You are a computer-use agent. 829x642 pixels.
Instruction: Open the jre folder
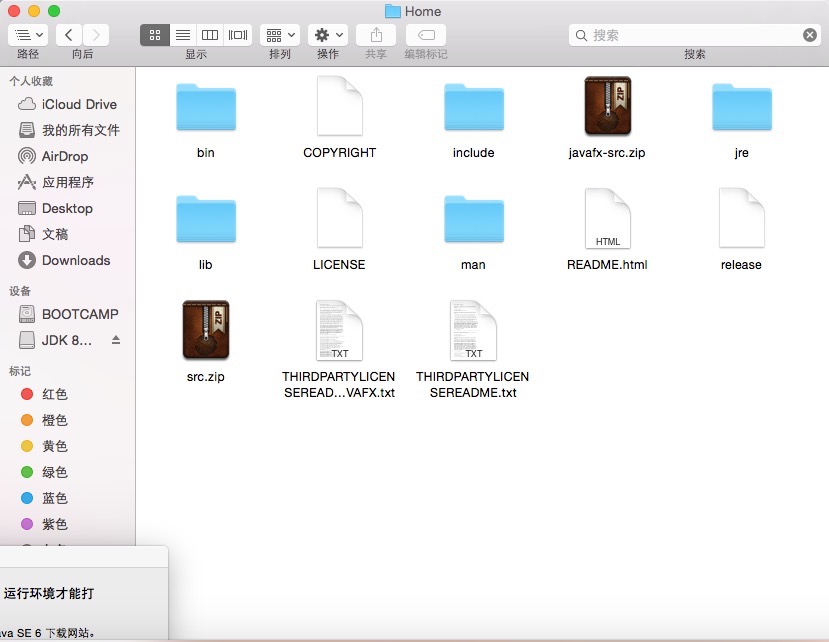pos(742,107)
